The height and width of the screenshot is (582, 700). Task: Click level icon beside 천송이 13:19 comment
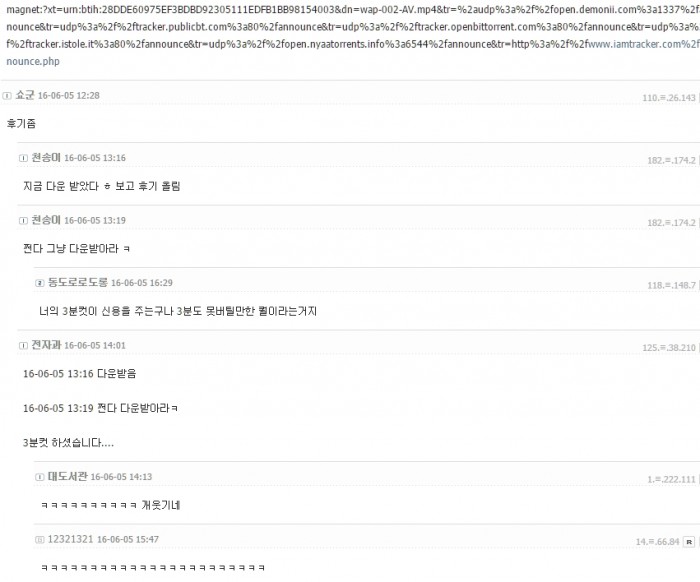pos(23,220)
